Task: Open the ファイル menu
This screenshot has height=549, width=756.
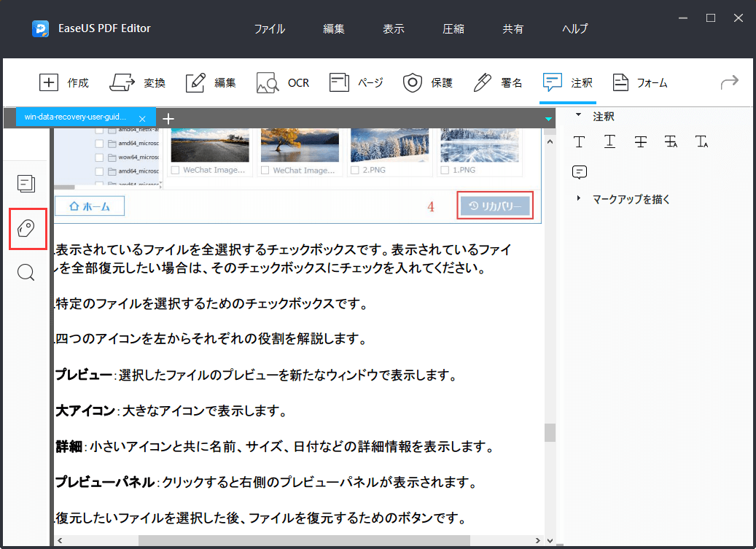Action: (270, 28)
